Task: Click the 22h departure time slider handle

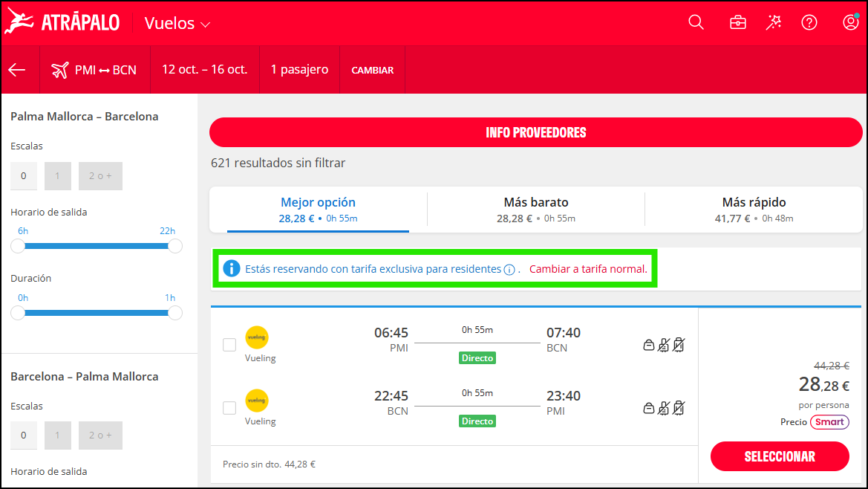Action: [175, 246]
